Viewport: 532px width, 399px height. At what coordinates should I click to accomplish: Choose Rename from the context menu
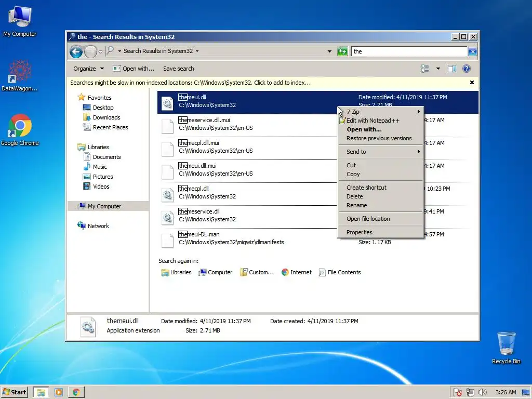381,205
